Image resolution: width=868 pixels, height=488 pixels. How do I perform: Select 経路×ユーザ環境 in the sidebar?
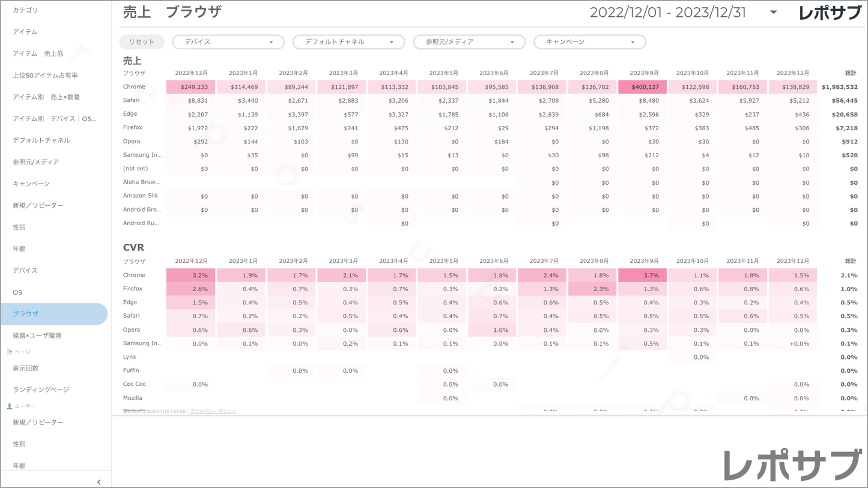[37, 335]
